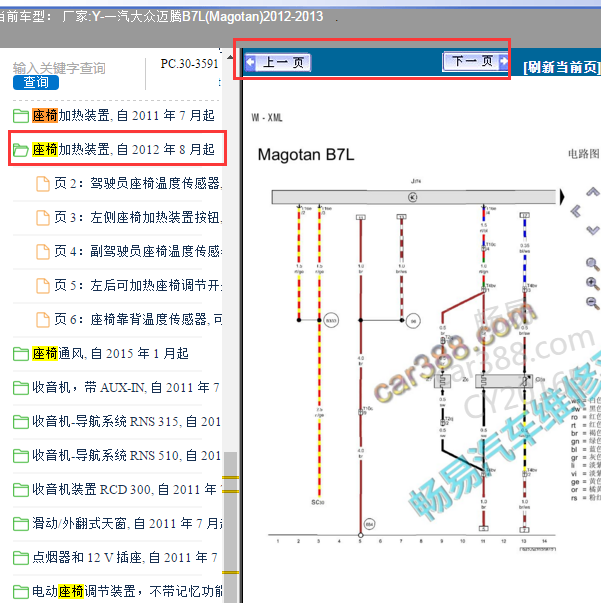Expand folder 座椅加热装置, 自 2011 年 7 月起
The image size is (601, 603).
tap(115, 115)
